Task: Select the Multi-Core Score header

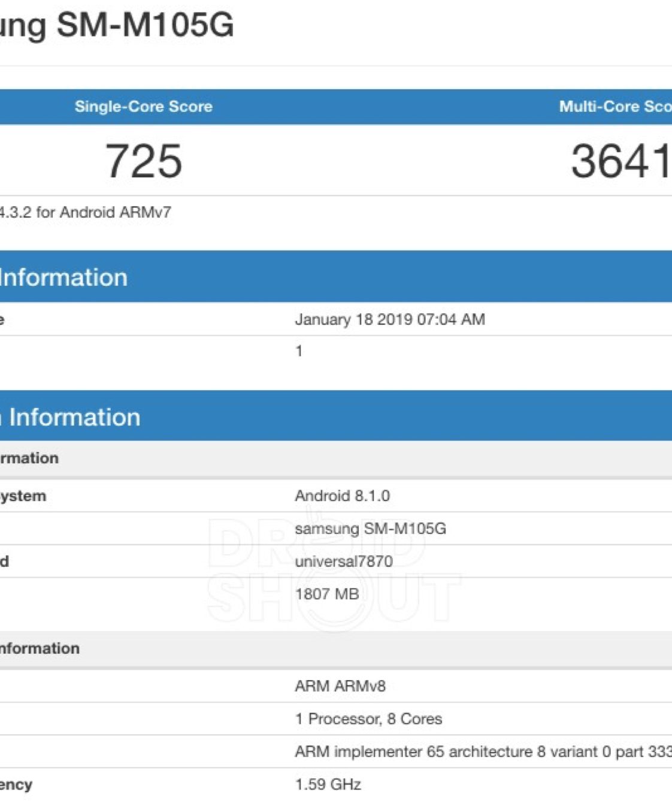Action: [x=615, y=107]
